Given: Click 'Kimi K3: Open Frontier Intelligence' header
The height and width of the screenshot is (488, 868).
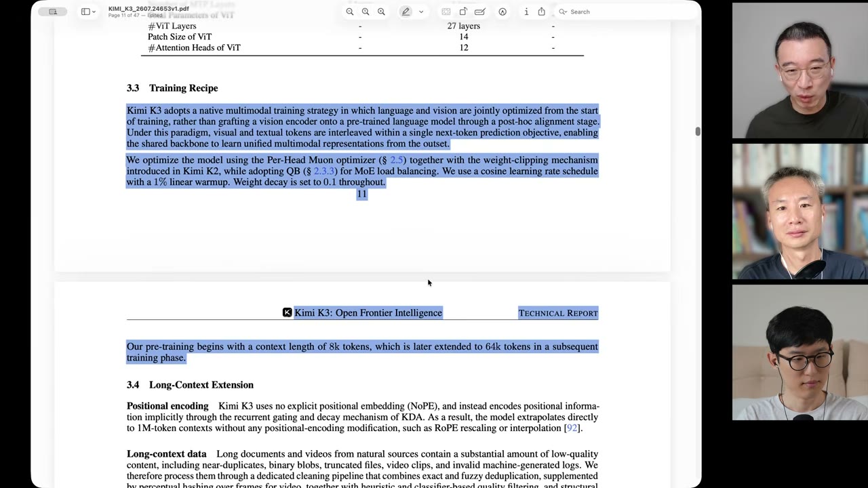Looking at the screenshot, I should coord(368,312).
